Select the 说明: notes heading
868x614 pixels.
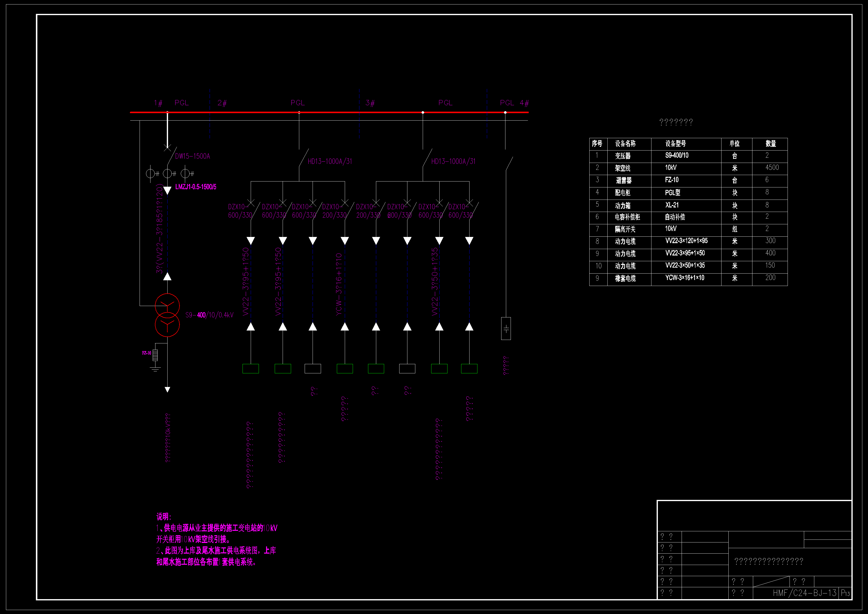pos(164,517)
